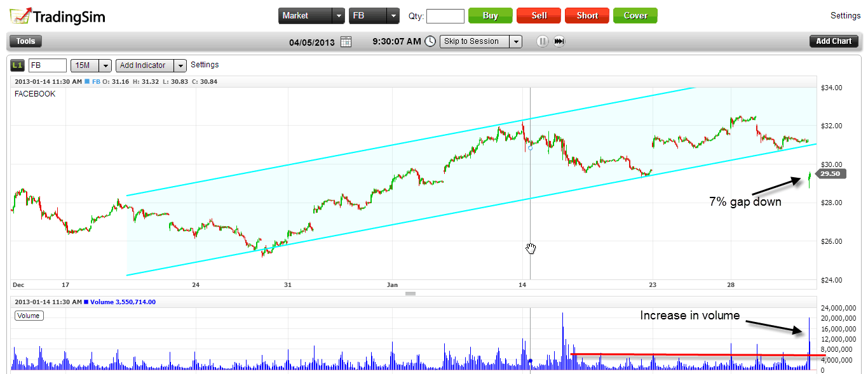
Task: Pause the simulation playback
Action: click(x=542, y=41)
